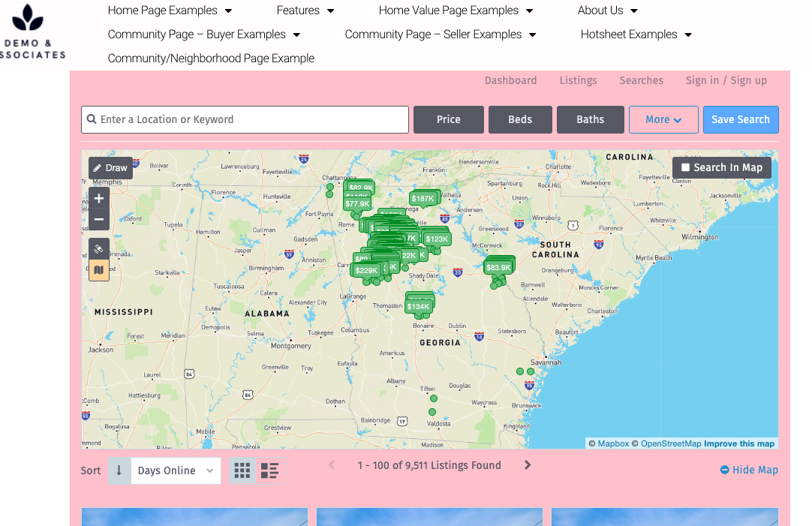Click the $187K map price marker

tap(423, 199)
